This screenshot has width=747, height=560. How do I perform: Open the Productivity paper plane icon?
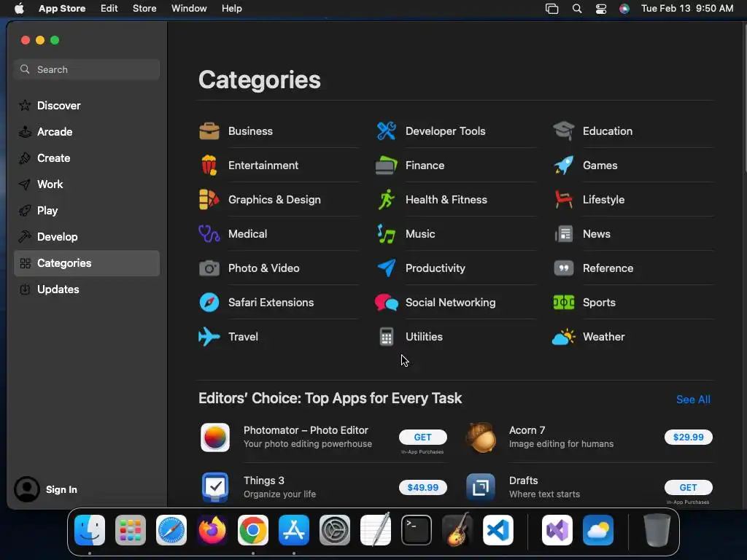click(x=387, y=268)
